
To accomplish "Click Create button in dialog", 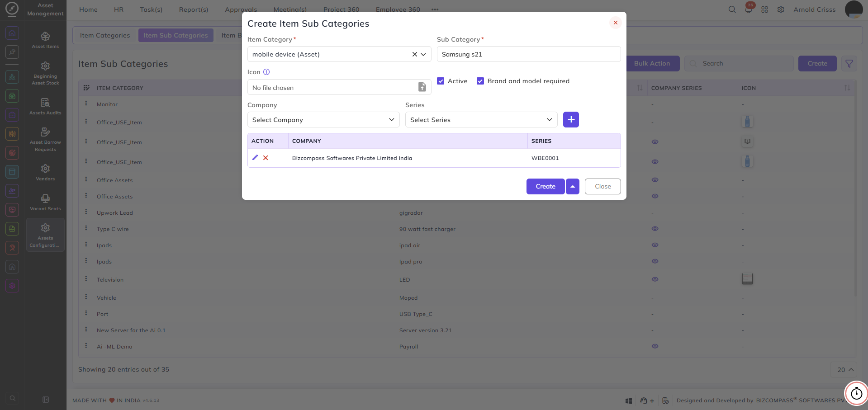I will [x=545, y=186].
